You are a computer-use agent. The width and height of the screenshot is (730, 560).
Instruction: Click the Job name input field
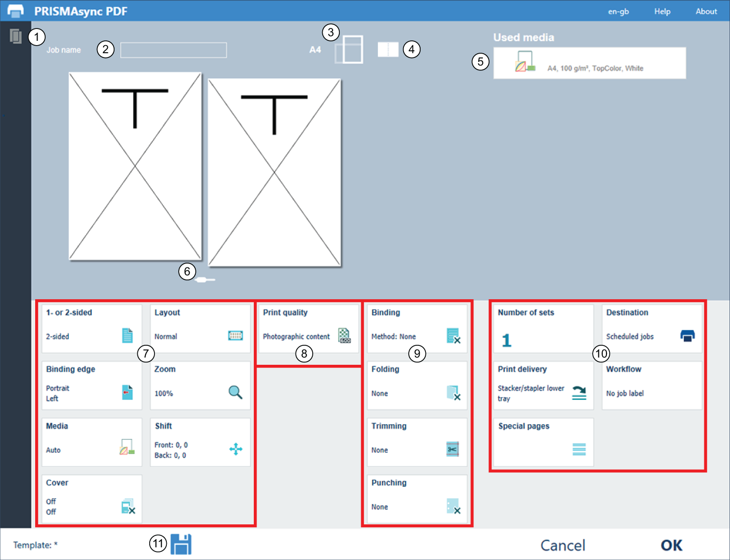tap(173, 50)
